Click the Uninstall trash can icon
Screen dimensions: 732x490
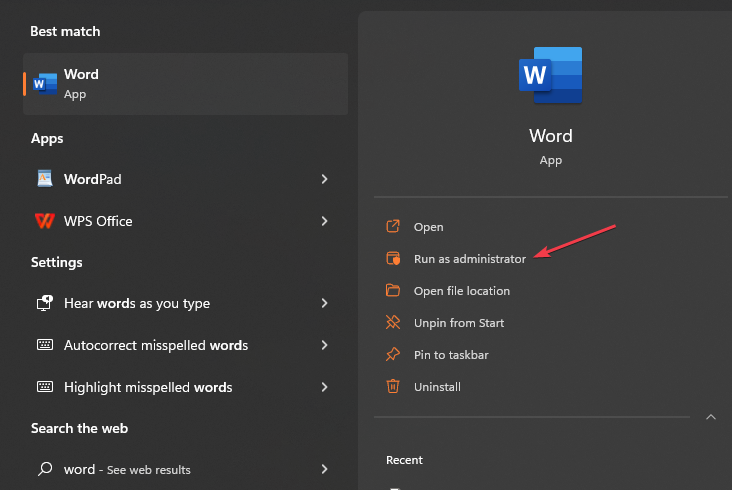[x=393, y=386]
